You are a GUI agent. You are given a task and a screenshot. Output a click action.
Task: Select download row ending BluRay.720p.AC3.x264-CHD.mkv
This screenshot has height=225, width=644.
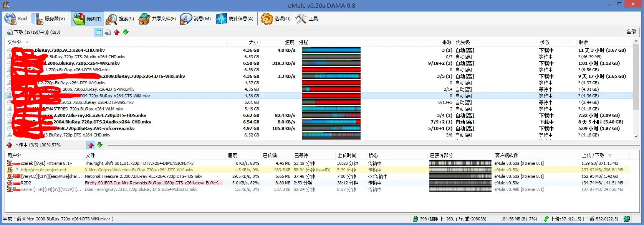point(319,50)
